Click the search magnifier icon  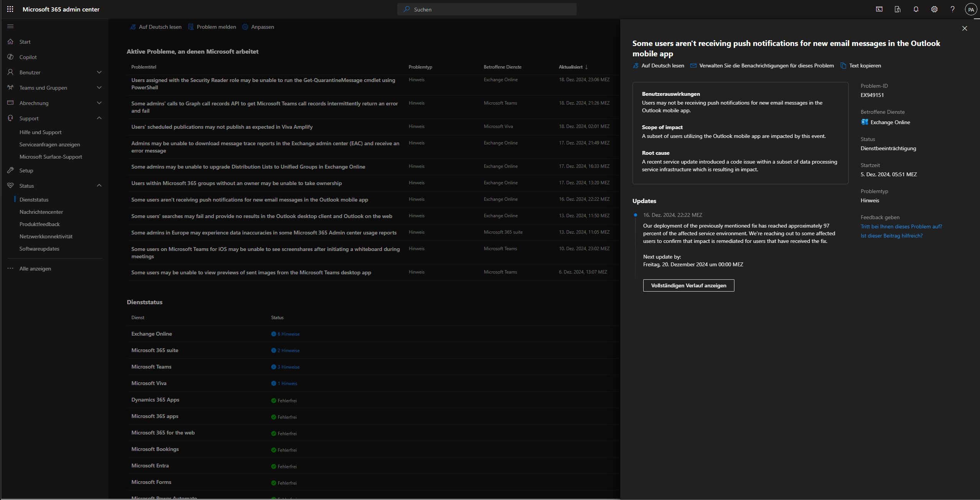point(406,9)
